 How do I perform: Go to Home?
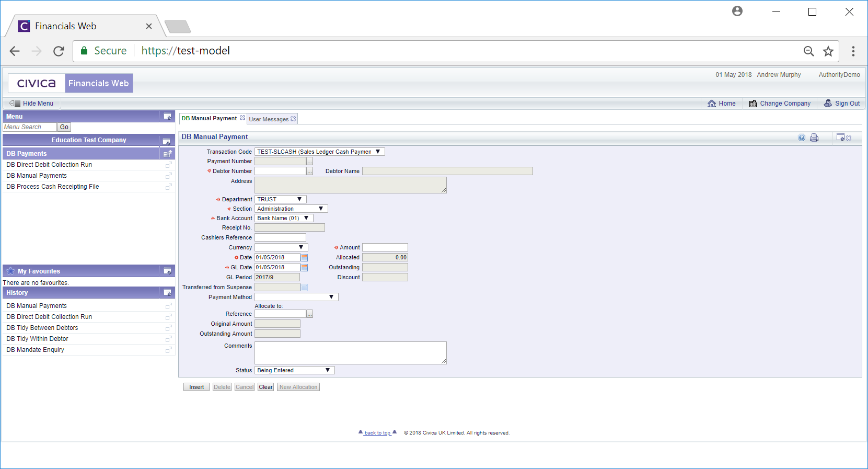[722, 104]
